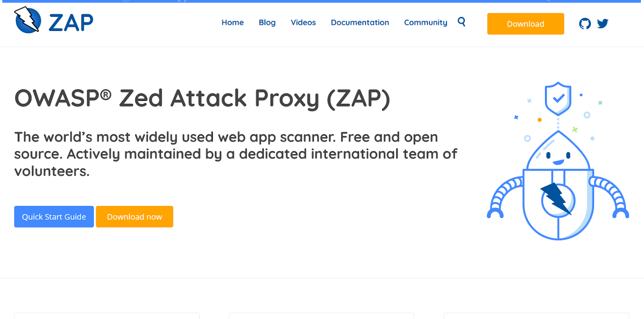Open the Quick Start Guide button
Image resolution: width=644 pixels, height=319 pixels.
54,217
